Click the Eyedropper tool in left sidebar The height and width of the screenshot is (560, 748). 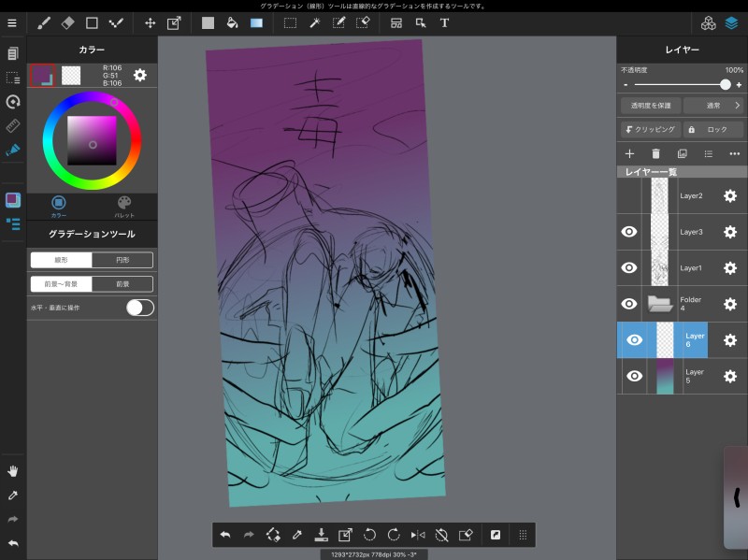pos(13,495)
